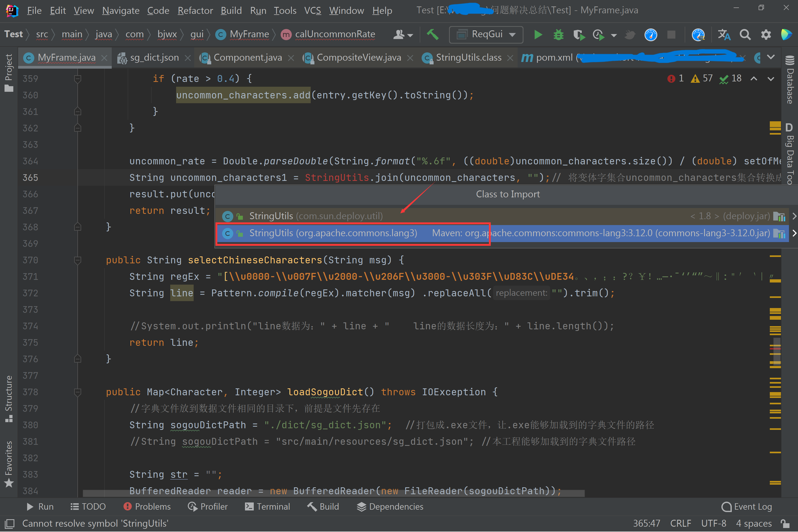
Task: Click UTF-8 encoding in status bar
Action: tap(713, 523)
